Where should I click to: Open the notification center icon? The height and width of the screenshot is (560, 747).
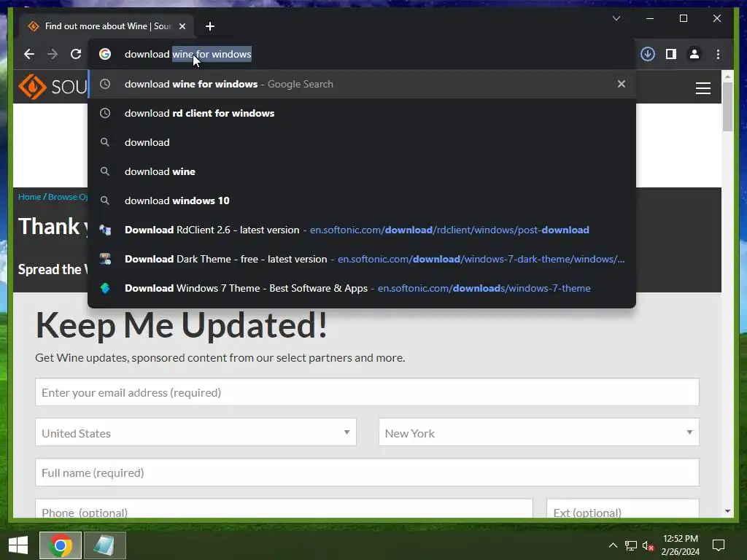tap(719, 545)
